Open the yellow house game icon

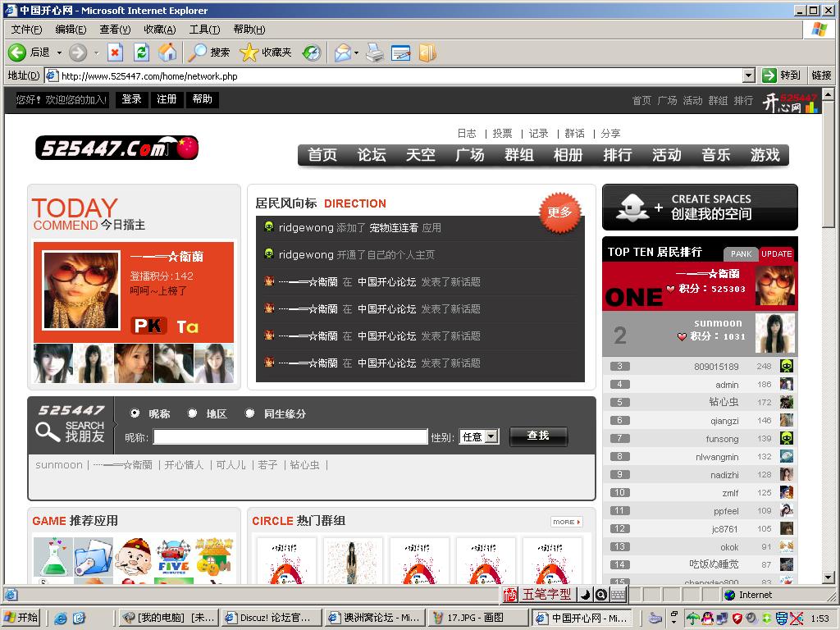[214, 557]
